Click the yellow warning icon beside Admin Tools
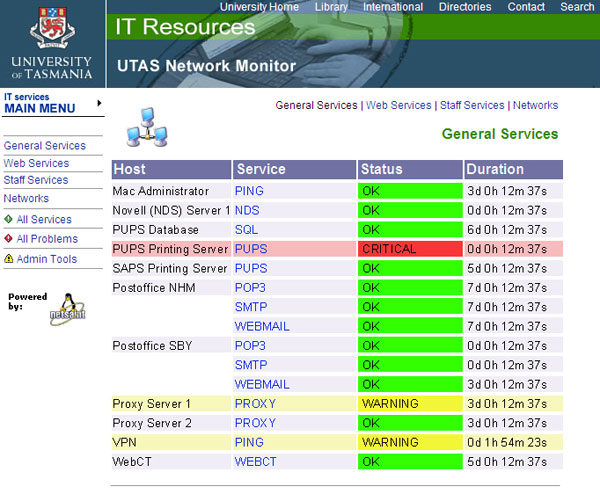This screenshot has height=494, width=600. pyautogui.click(x=8, y=259)
